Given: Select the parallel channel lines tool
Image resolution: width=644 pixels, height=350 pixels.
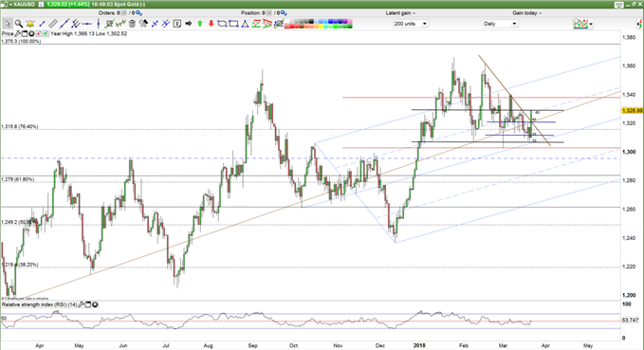Looking at the screenshot, I should [x=76, y=24].
